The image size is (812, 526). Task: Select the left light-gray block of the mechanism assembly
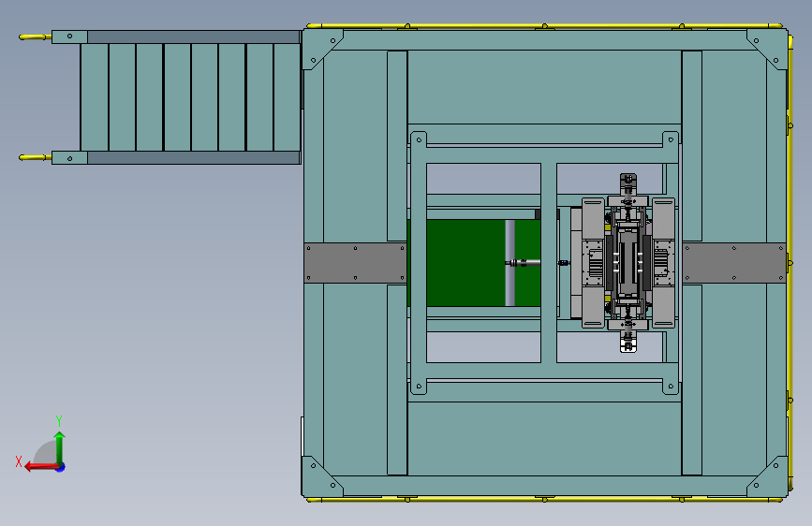594,263
